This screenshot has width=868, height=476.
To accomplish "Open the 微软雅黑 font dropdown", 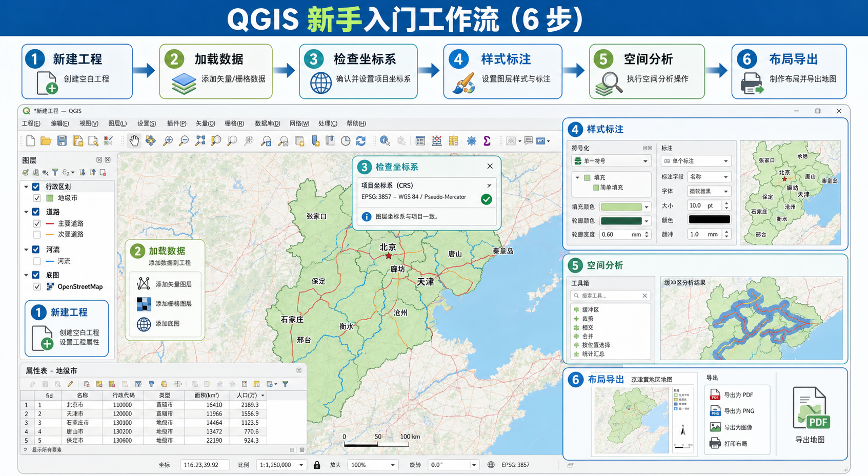I will [x=709, y=191].
